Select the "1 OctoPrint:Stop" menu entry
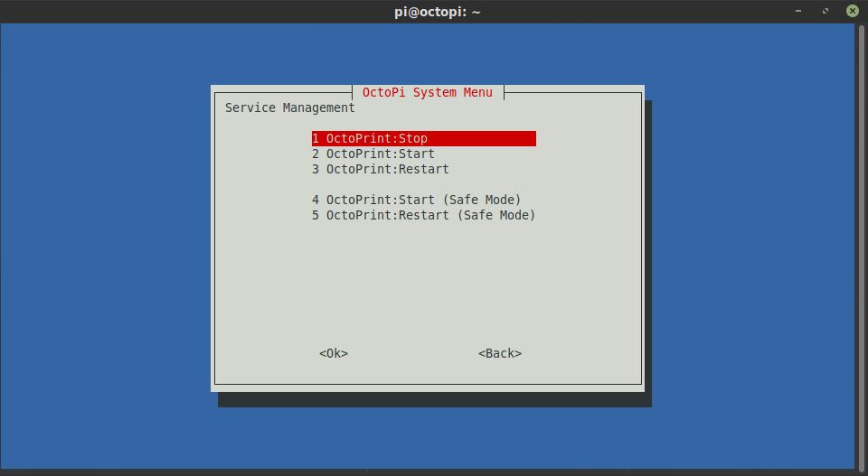The width and height of the screenshot is (868, 476). pos(423,138)
